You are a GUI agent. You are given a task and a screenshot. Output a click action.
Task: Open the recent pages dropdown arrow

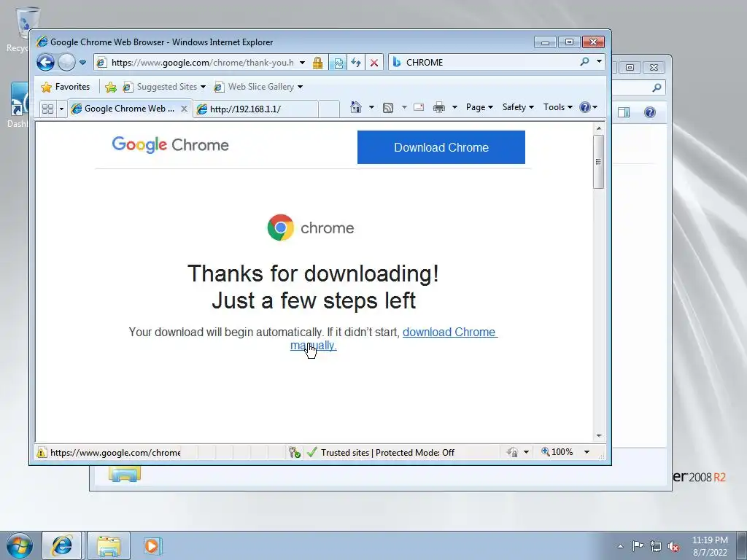click(82, 63)
